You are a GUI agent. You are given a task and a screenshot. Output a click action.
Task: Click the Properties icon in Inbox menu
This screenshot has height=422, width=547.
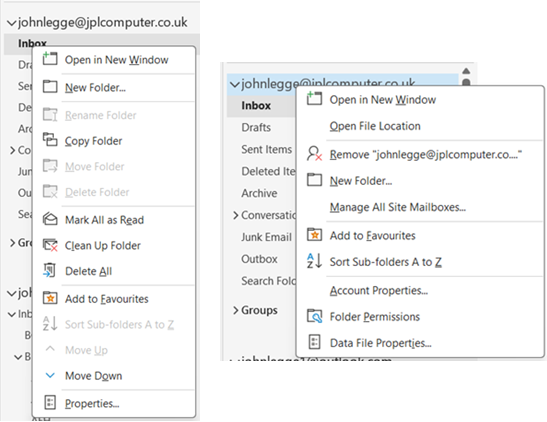click(x=50, y=403)
